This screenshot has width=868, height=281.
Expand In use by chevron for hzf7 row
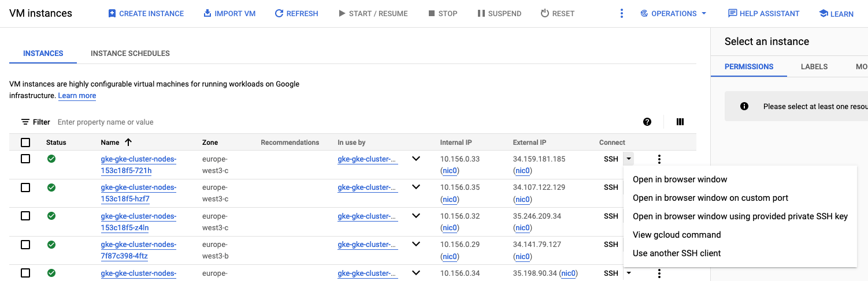[416, 187]
